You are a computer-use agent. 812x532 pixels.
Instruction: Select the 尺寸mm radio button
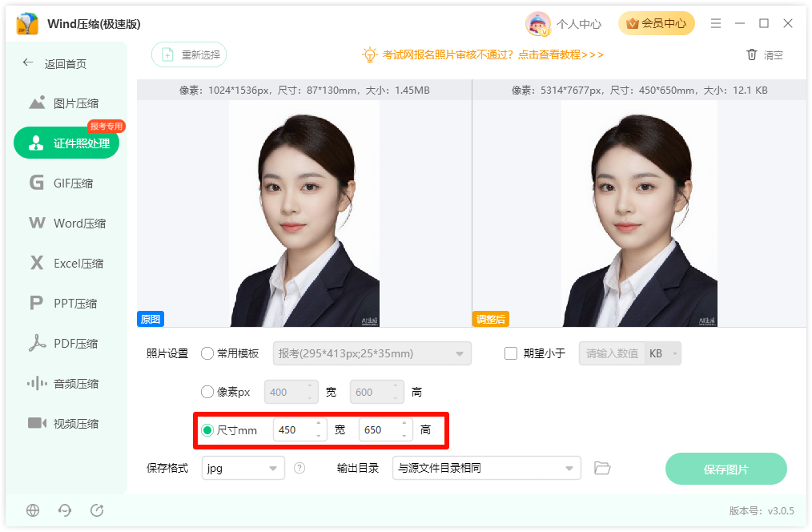click(x=207, y=430)
